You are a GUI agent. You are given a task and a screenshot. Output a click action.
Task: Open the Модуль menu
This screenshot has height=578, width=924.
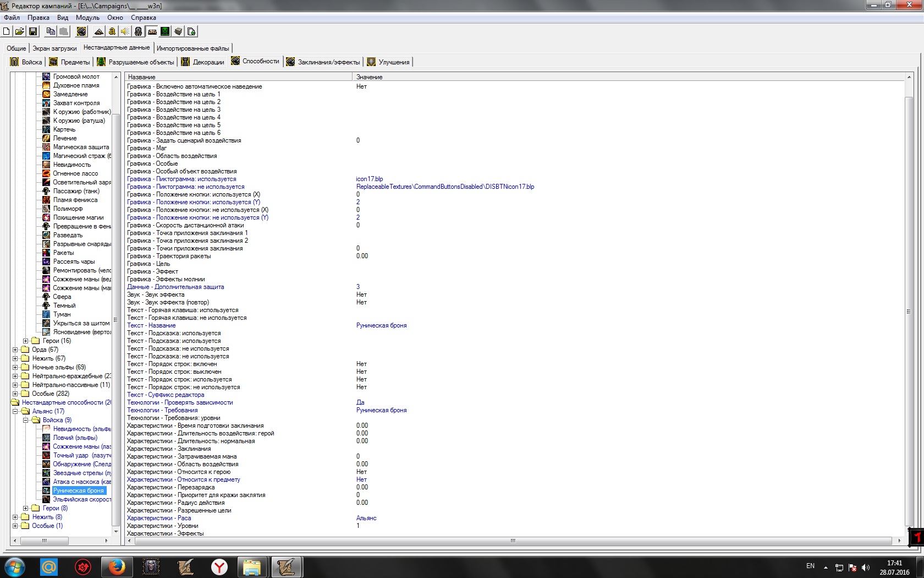point(87,18)
